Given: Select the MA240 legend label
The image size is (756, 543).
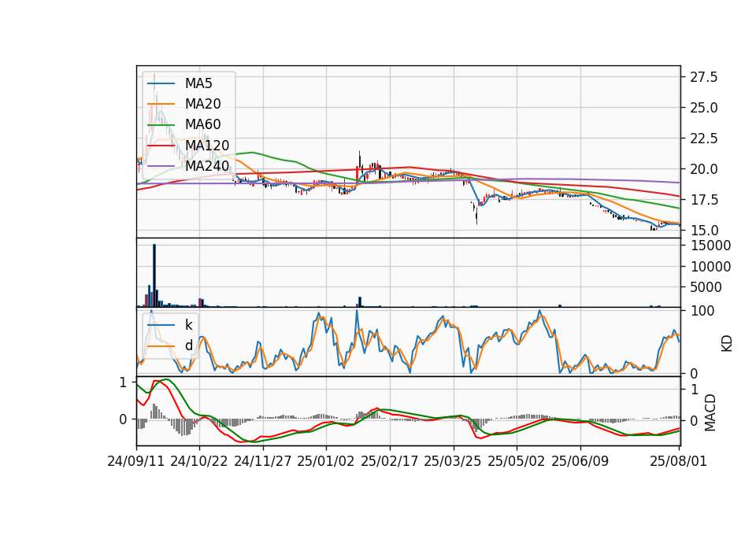Looking at the screenshot, I should tap(207, 166).
